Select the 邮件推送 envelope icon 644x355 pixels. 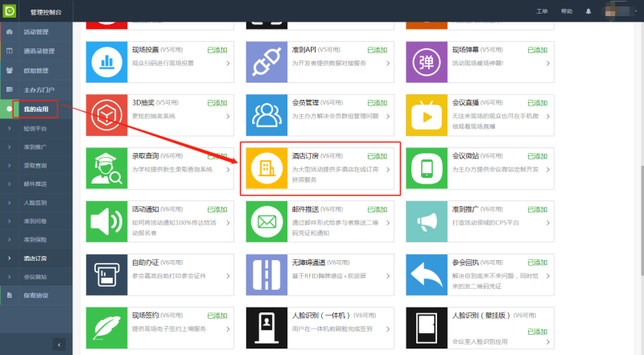266,221
